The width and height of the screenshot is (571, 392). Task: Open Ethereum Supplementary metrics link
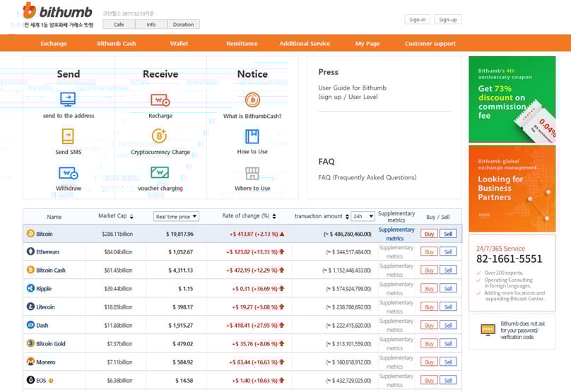tap(396, 251)
